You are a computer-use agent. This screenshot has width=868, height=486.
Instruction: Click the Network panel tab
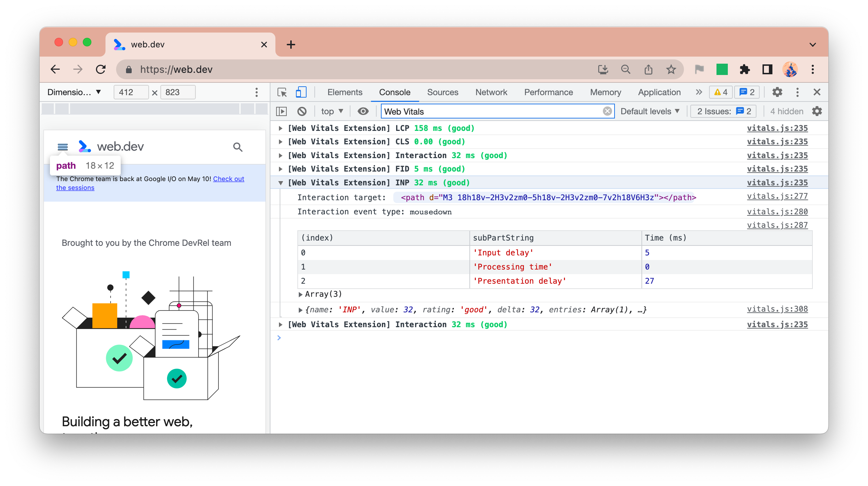491,92
